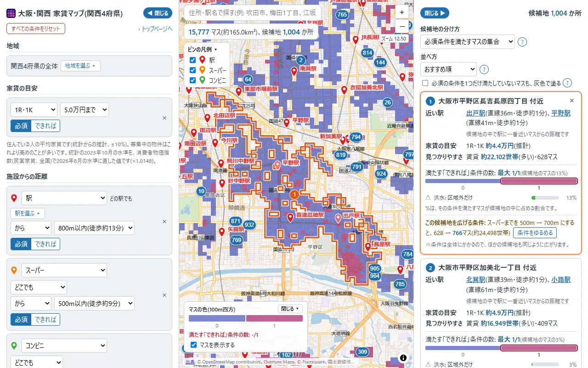Zoom in the map with plus button
588x368 pixels.
[x=402, y=12]
